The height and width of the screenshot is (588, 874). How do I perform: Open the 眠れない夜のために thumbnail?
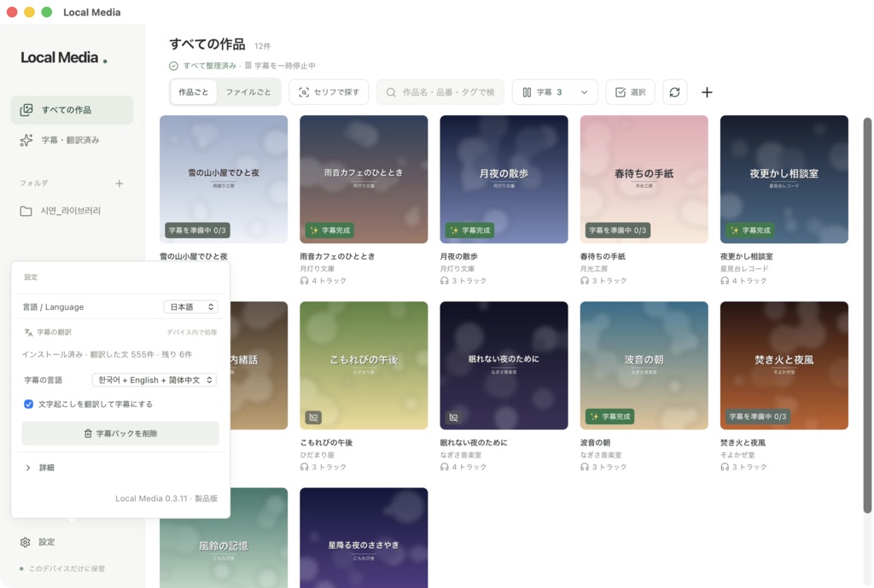[504, 365]
